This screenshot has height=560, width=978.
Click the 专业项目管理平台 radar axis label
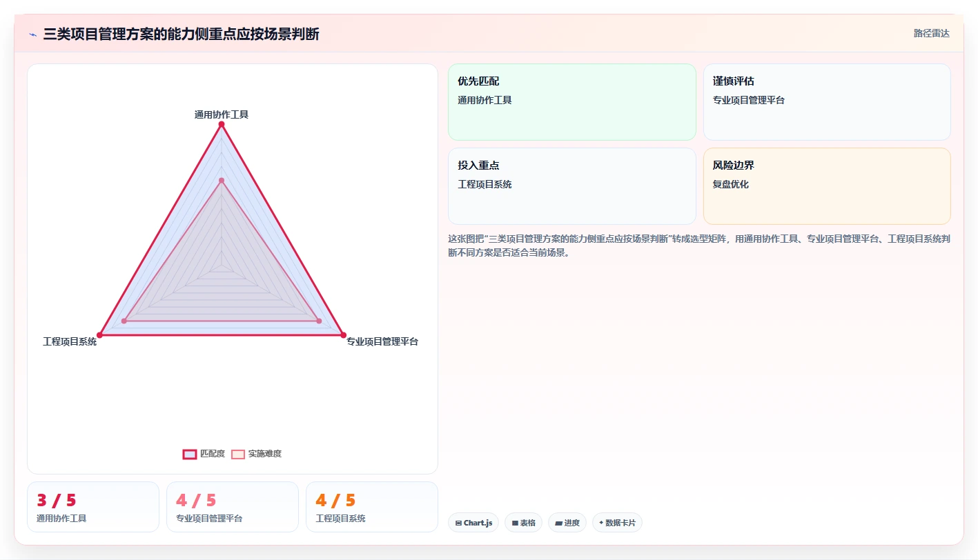382,341
